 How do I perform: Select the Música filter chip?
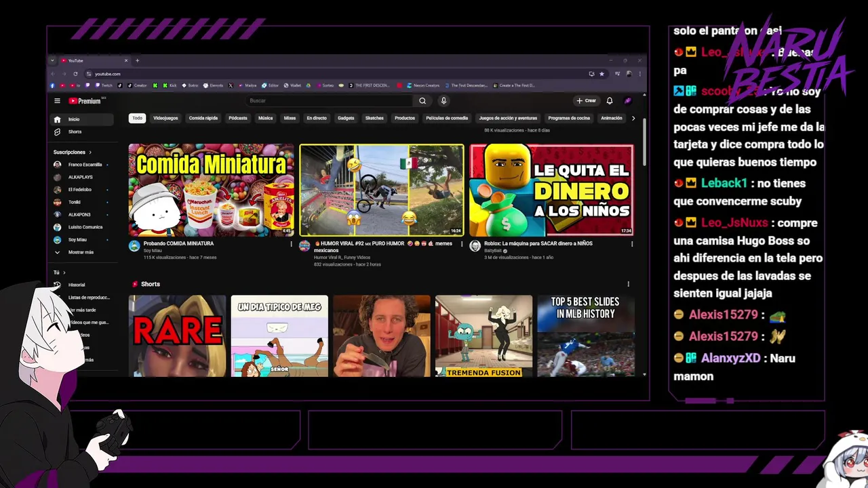point(266,118)
